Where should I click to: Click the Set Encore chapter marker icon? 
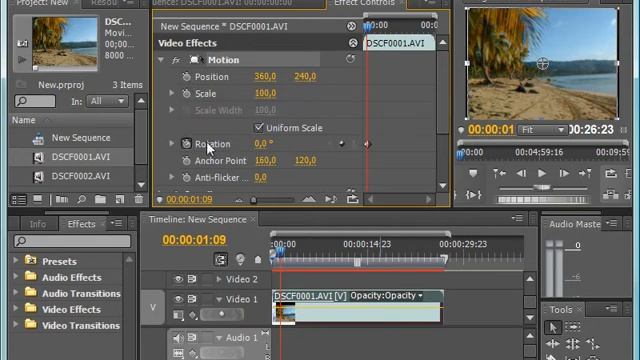tap(240, 260)
